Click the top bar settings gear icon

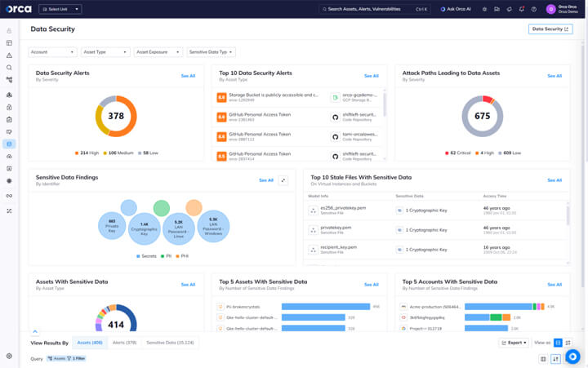point(484,10)
